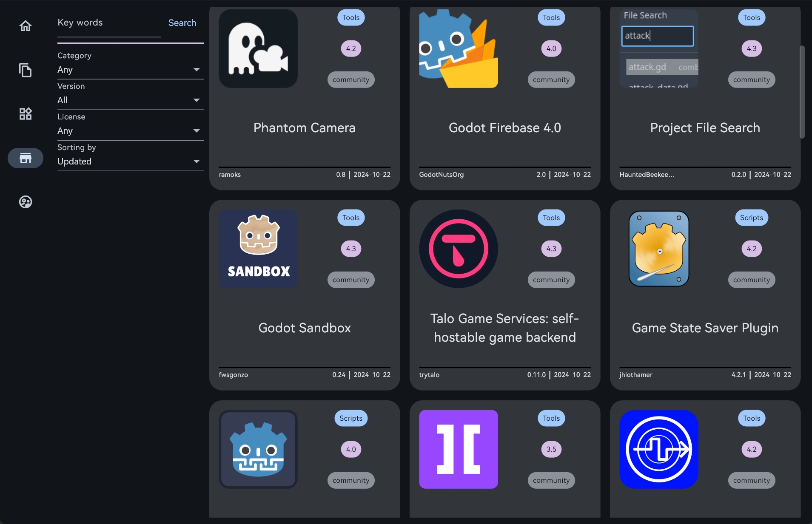Open the Talo Game Services logo
Image resolution: width=812 pixels, height=524 pixels.
[x=459, y=249]
